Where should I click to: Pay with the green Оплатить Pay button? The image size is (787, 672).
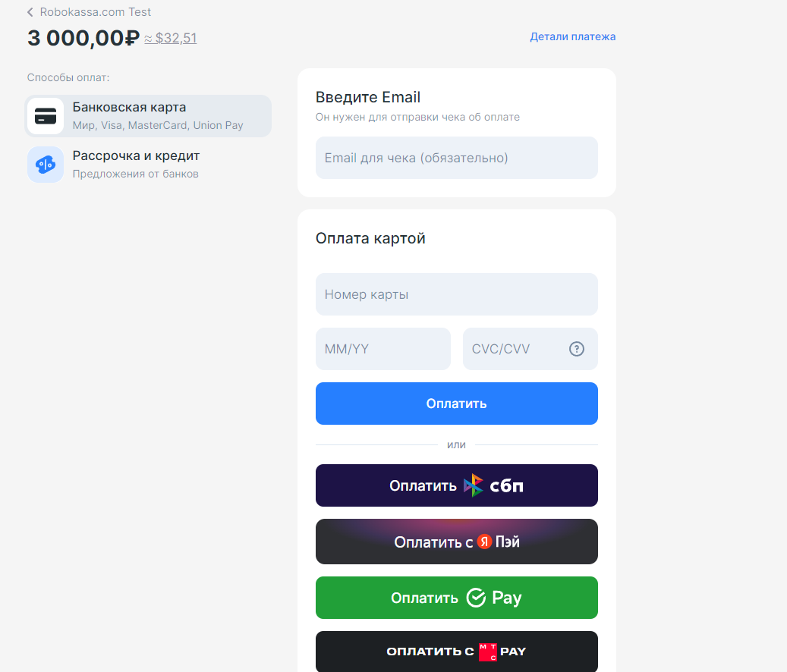click(x=457, y=598)
